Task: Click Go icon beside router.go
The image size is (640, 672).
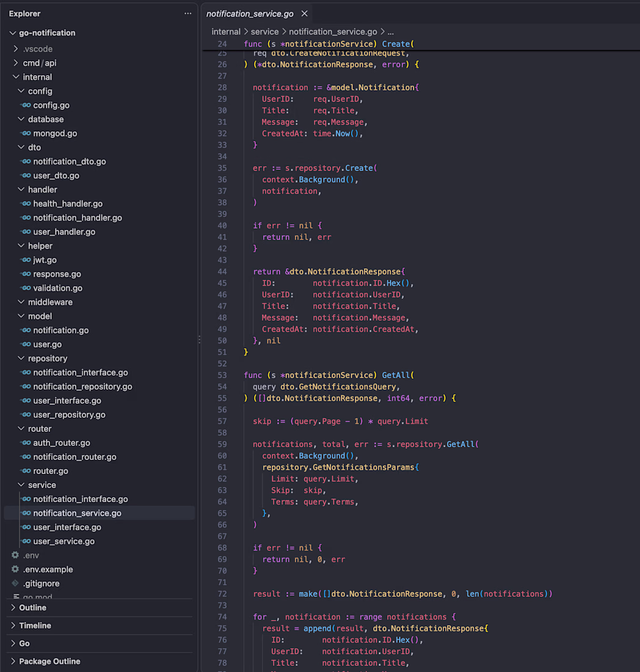Action: point(26,471)
